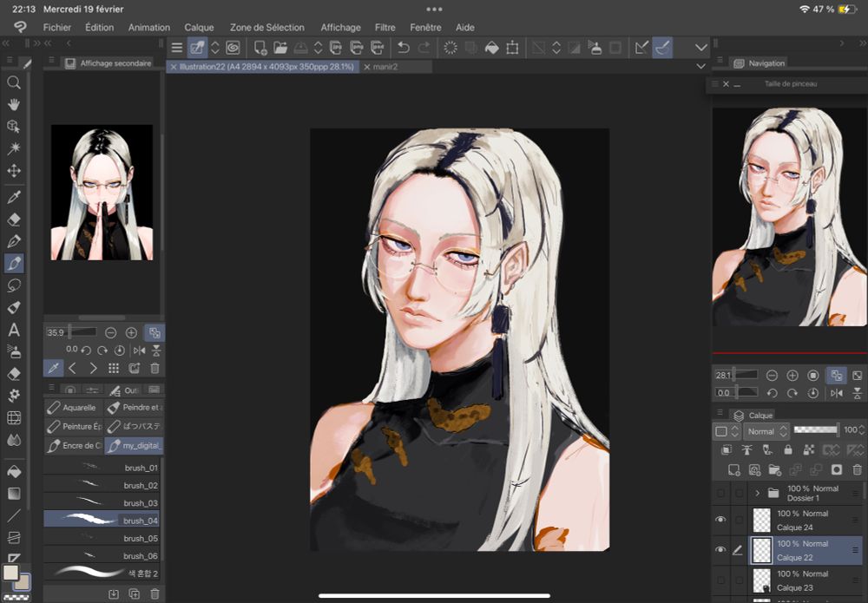
Task: Select the my_digital brush group
Action: pyautogui.click(x=134, y=445)
